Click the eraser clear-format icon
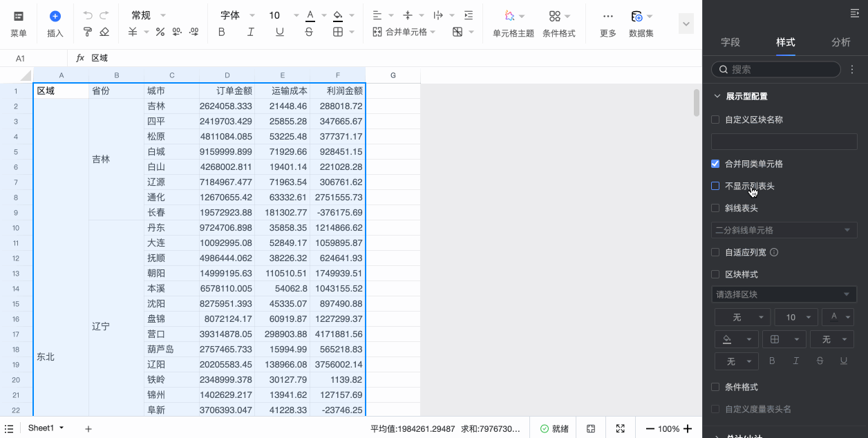 coord(104,32)
